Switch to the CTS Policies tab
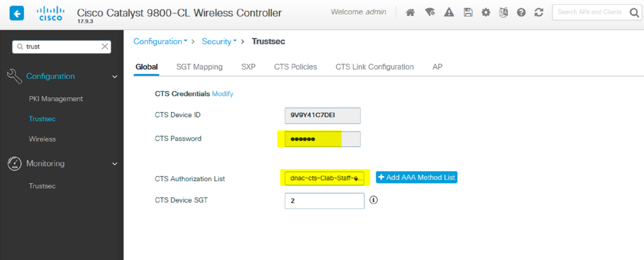Screen dimensions: 644x260 [296, 67]
